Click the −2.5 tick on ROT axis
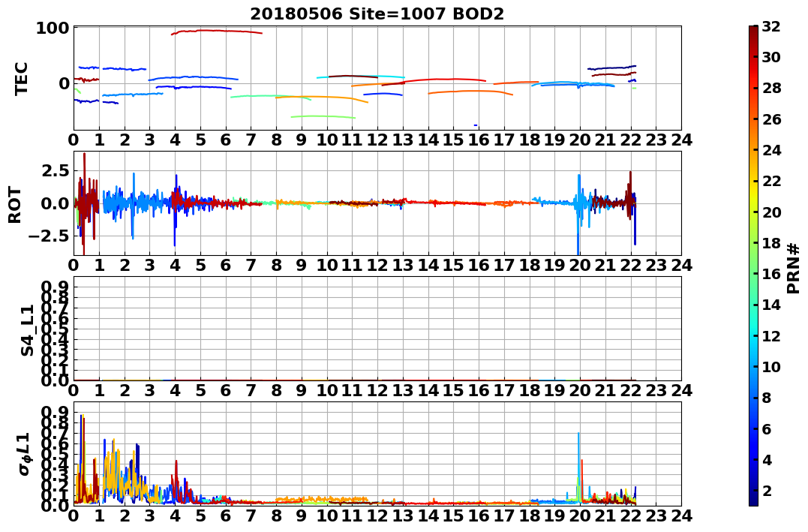The image size is (808, 532). 49,236
